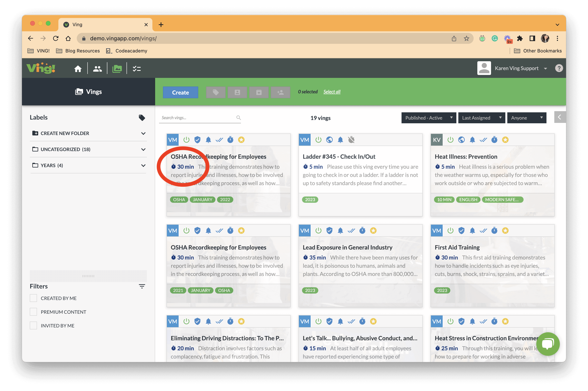This screenshot has width=588, height=391.
Task: Open the chat support bubble
Action: 548,344
